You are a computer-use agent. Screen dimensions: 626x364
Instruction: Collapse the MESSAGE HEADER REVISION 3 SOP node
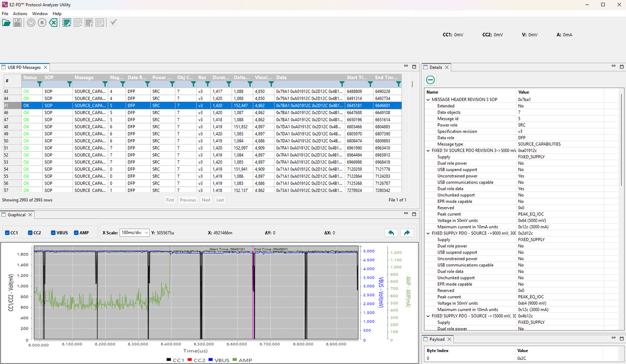(x=428, y=99)
